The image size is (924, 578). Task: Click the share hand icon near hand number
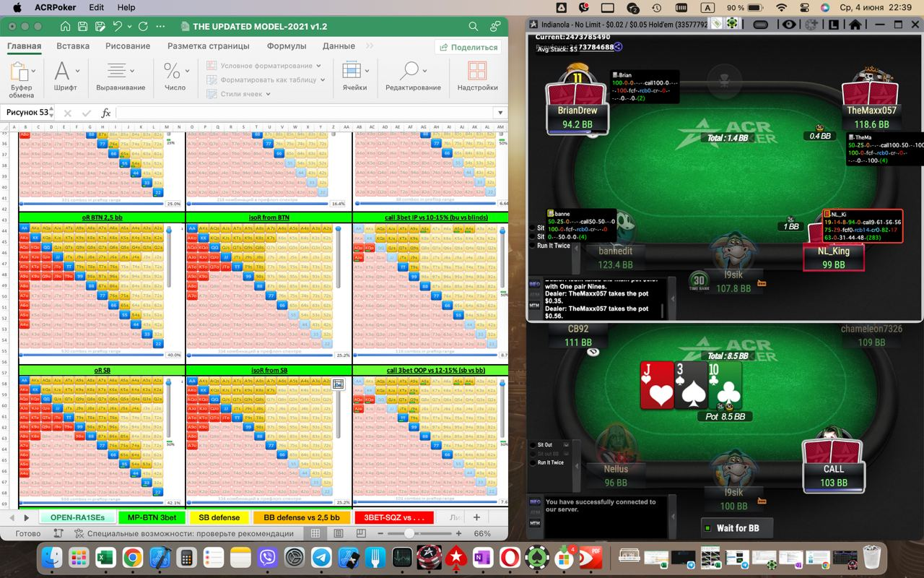(x=619, y=47)
